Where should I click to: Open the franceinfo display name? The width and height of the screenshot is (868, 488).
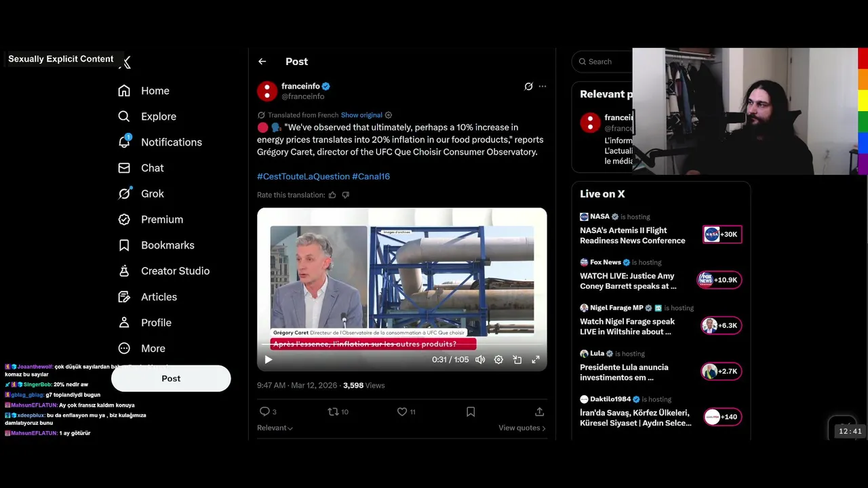pyautogui.click(x=300, y=86)
